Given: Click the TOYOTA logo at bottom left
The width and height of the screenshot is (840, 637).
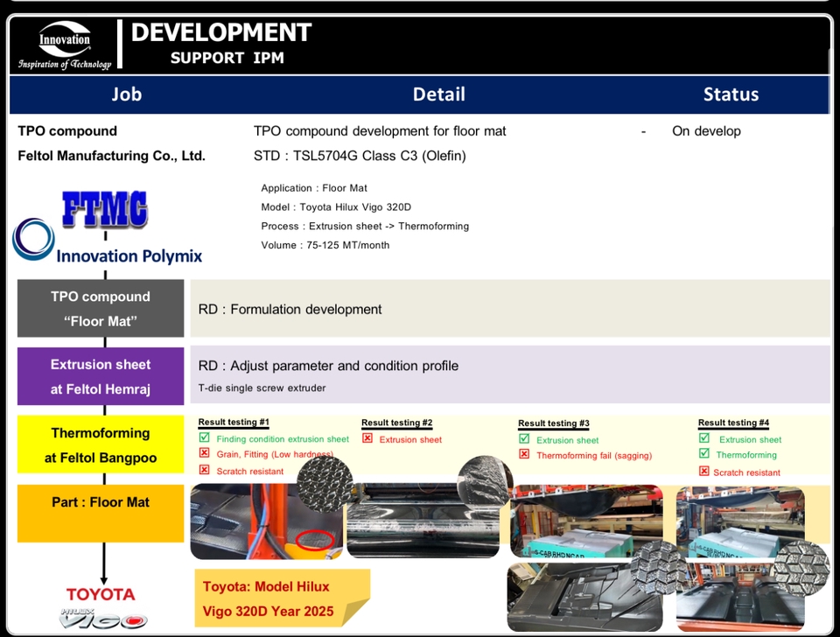Looking at the screenshot, I should pos(100,593).
